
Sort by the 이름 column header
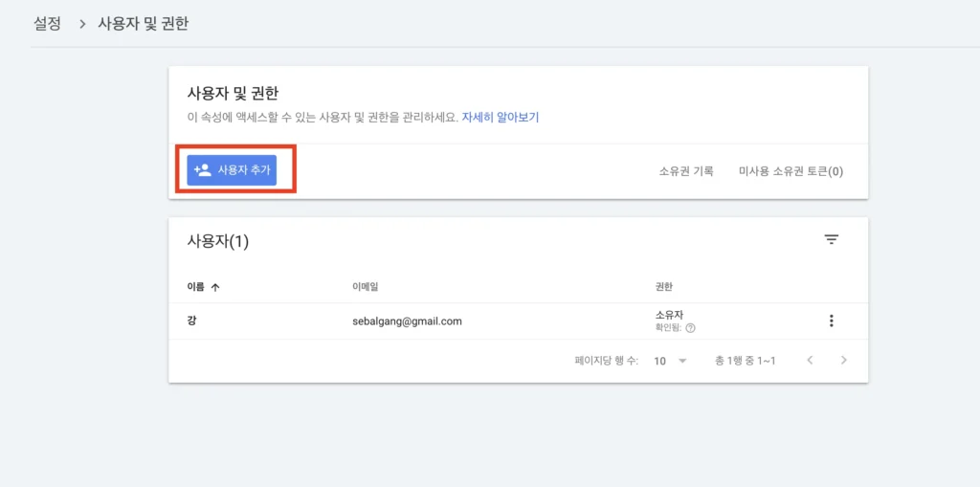coord(204,287)
